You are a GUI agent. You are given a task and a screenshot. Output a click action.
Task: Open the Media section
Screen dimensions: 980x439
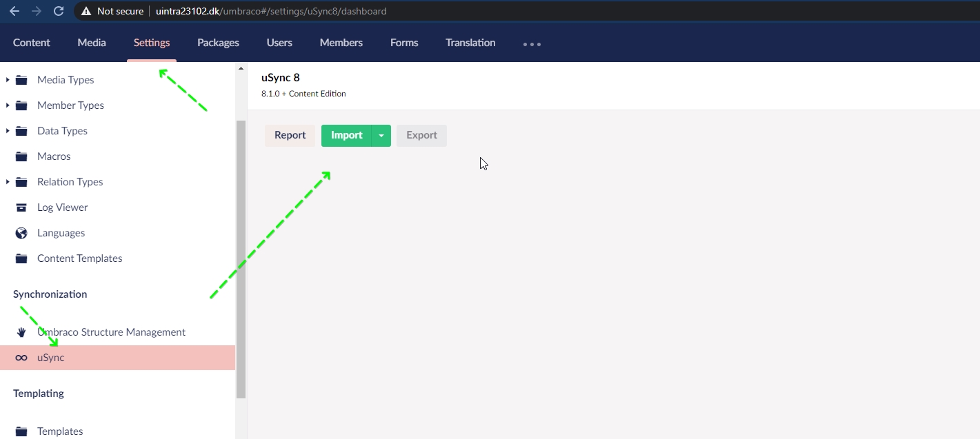92,43
